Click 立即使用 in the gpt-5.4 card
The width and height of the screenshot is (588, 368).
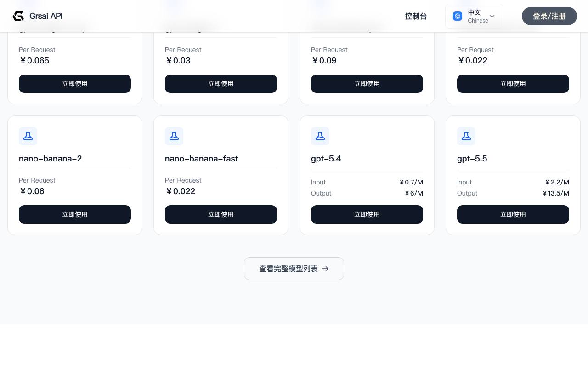[x=367, y=214]
